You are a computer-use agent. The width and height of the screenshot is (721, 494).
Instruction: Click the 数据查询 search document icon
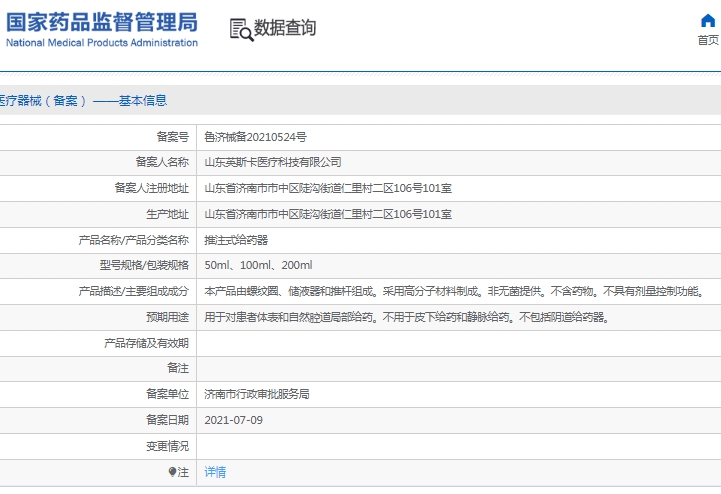tap(241, 30)
